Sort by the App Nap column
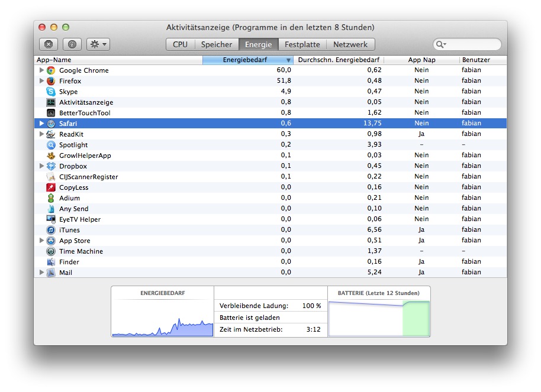This screenshot has height=392, width=541. tap(421, 60)
